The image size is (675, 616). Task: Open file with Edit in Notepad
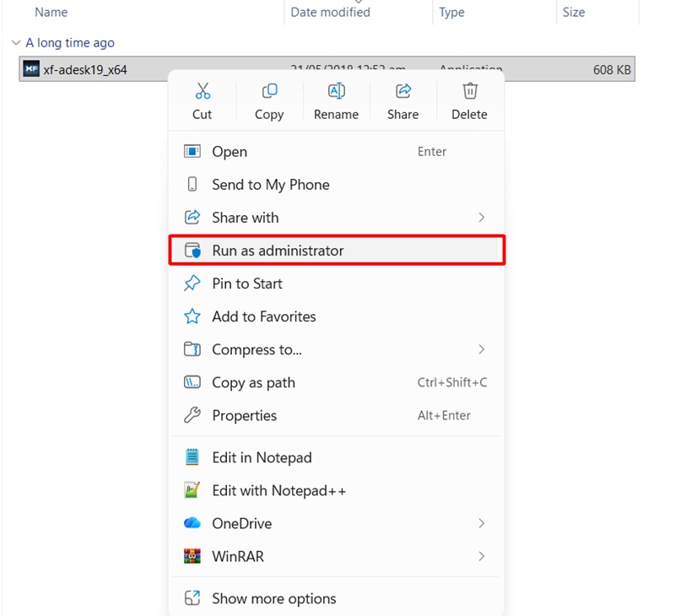pos(262,457)
